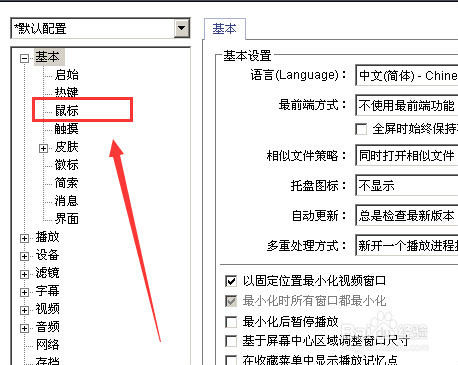Select 基本 in the settings tree
This screenshot has width=458, height=365.
coord(48,57)
